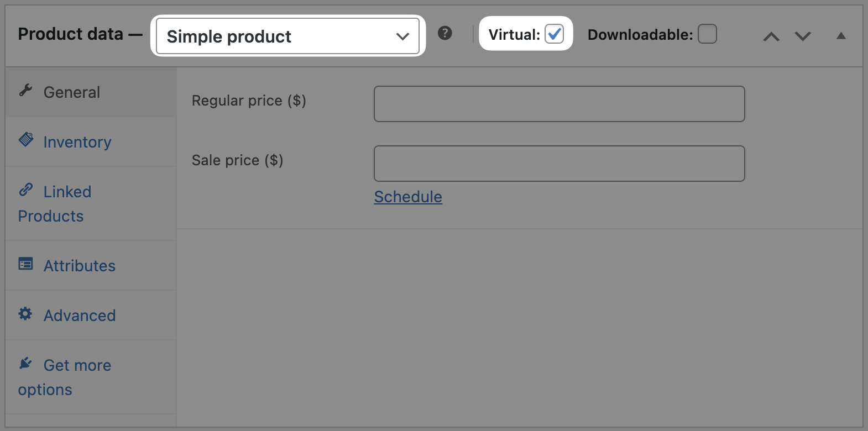Collapse the Product data panel triangle
Viewport: 868px width, 431px height.
coord(841,36)
